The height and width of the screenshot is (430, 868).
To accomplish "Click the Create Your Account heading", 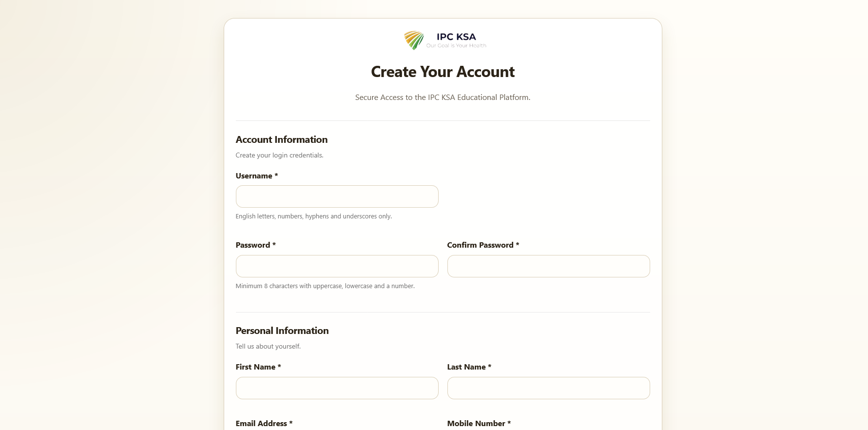I will tap(443, 72).
